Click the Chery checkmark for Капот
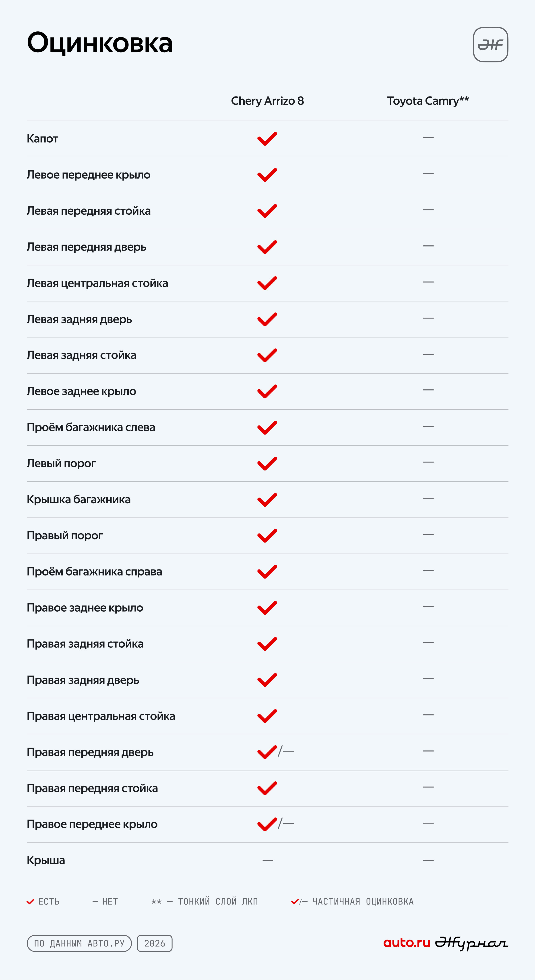 (x=267, y=139)
